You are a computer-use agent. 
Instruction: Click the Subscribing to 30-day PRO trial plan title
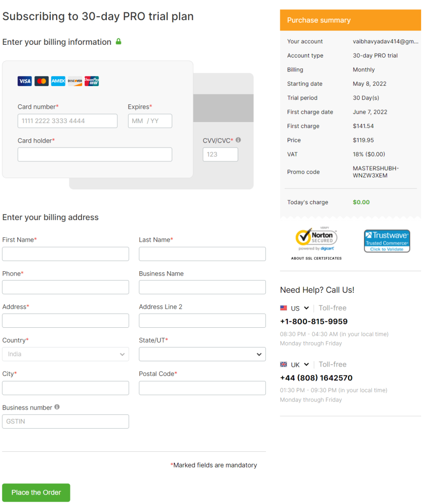98,16
